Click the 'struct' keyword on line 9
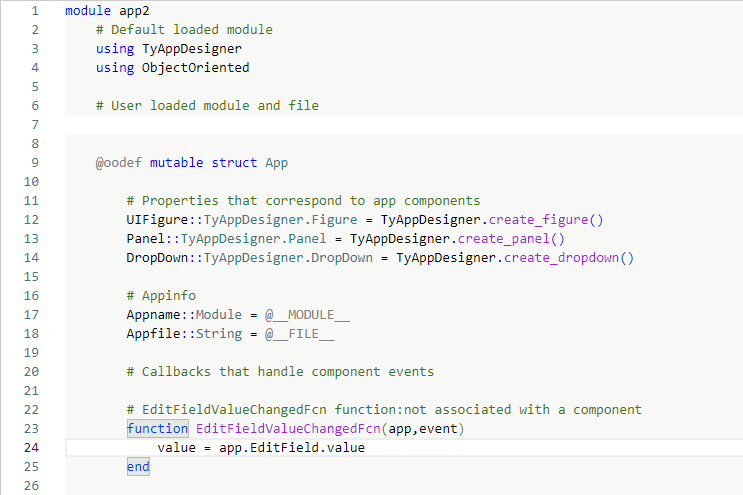 (234, 162)
